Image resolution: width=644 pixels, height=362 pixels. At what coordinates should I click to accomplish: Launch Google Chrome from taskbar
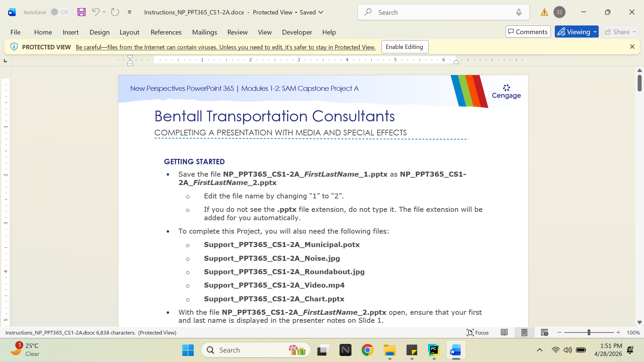click(368, 350)
